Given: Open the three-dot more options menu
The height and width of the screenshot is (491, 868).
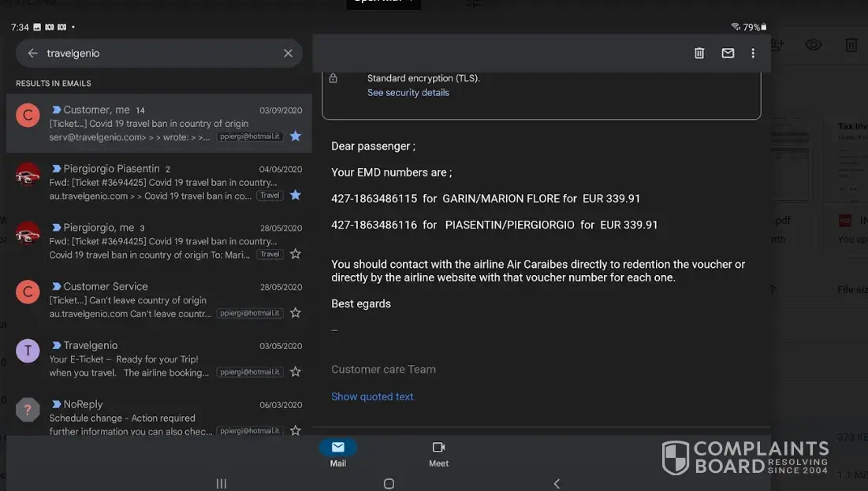Looking at the screenshot, I should point(753,54).
